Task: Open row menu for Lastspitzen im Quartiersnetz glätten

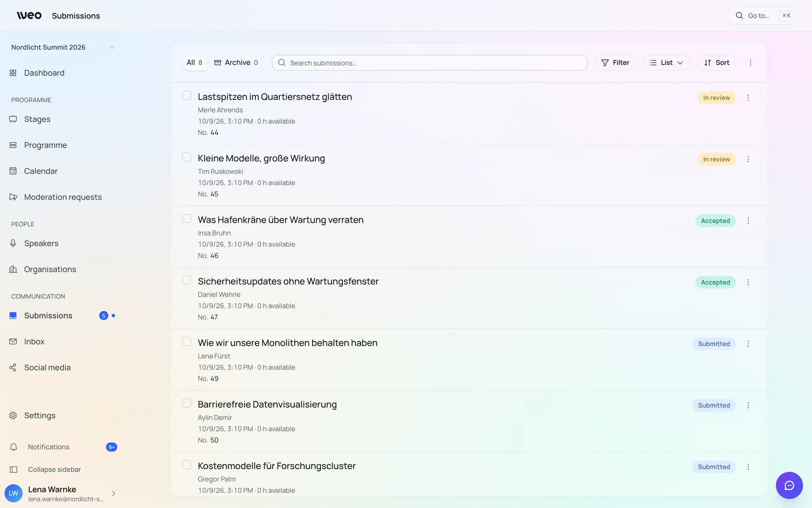Action: (x=748, y=97)
